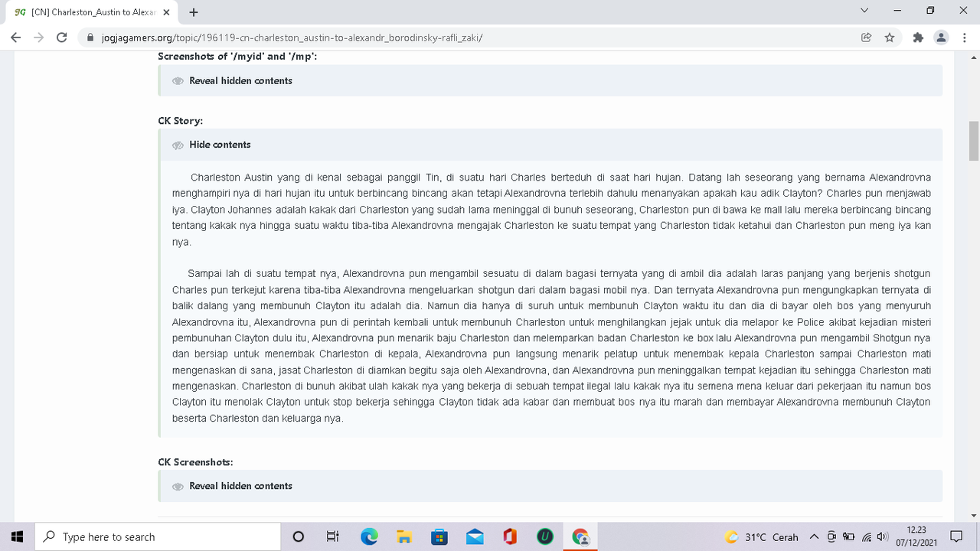
Task: Open Task View on the taskbar
Action: [x=333, y=536]
